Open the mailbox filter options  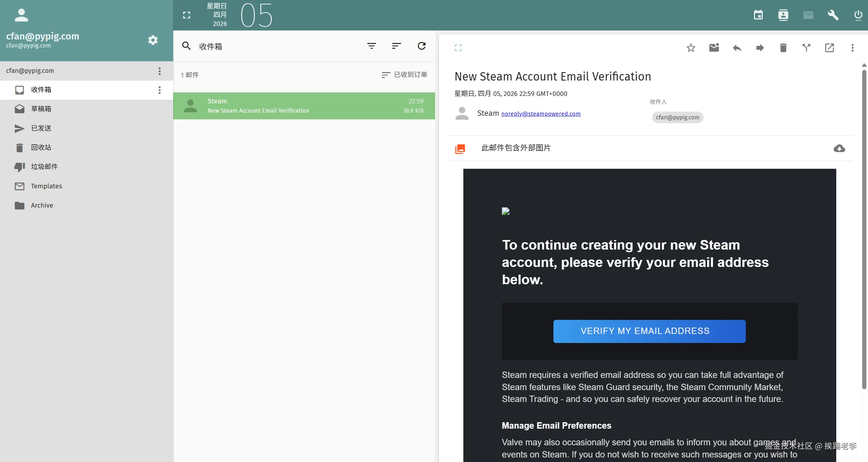pos(371,46)
